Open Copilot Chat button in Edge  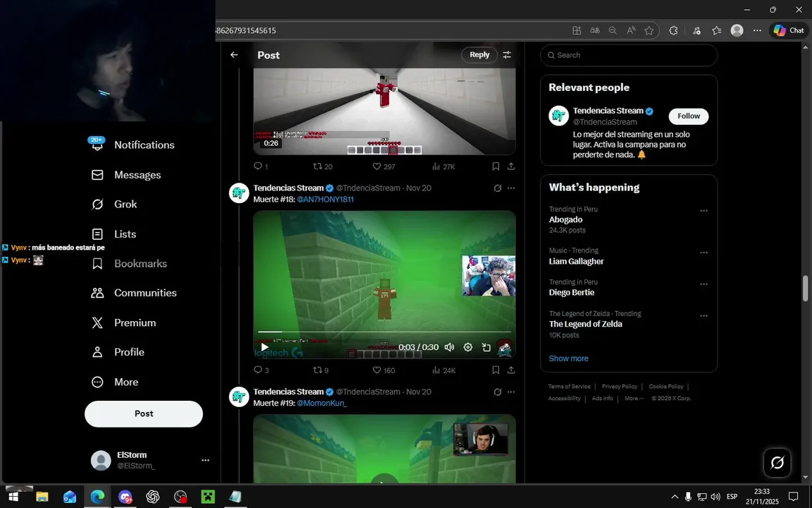[x=789, y=30]
